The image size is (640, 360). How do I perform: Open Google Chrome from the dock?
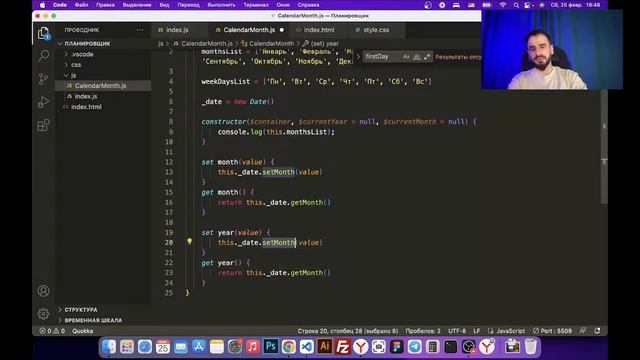click(289, 347)
